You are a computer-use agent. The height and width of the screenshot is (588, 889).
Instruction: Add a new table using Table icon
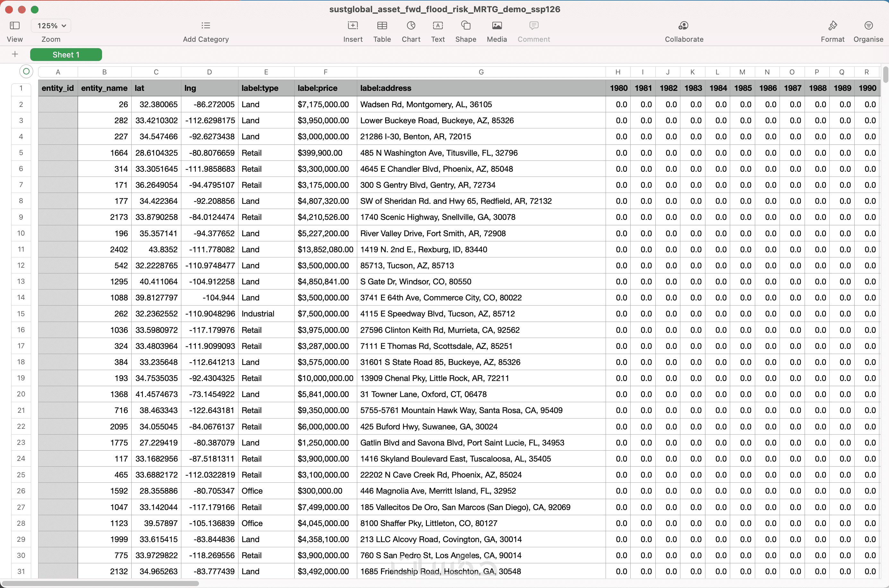(382, 25)
